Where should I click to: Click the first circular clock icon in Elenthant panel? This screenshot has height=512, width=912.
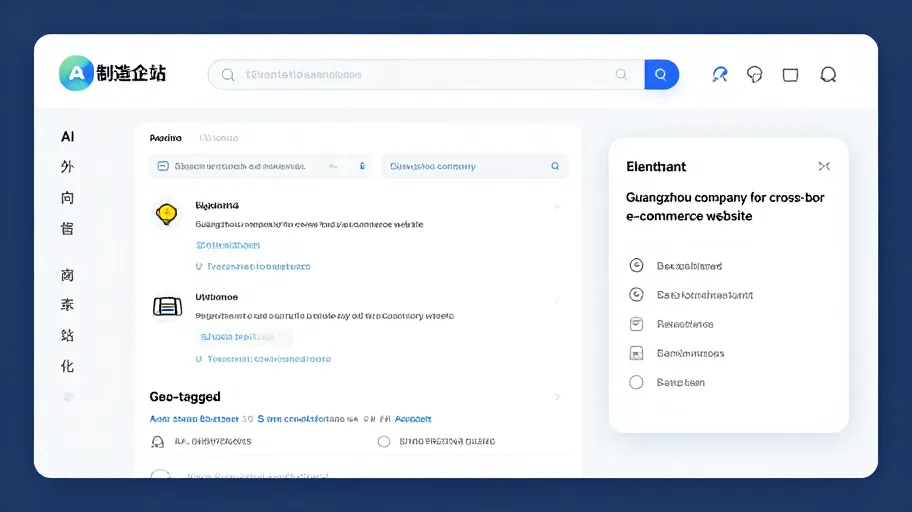636,265
